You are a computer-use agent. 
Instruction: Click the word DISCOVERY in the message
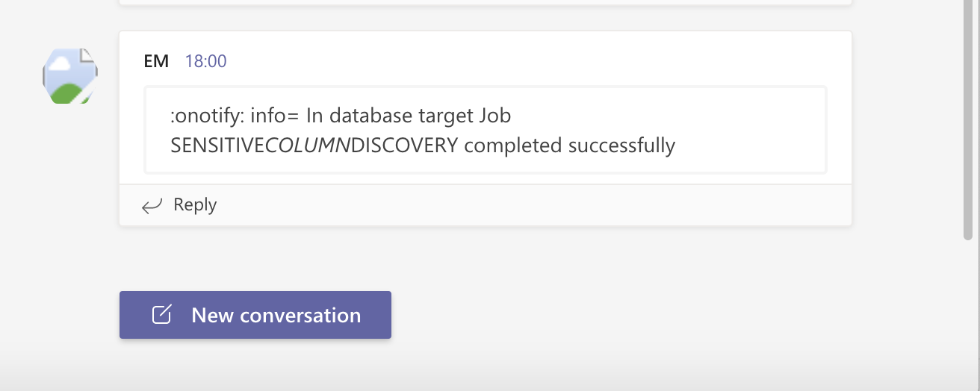[x=404, y=146]
